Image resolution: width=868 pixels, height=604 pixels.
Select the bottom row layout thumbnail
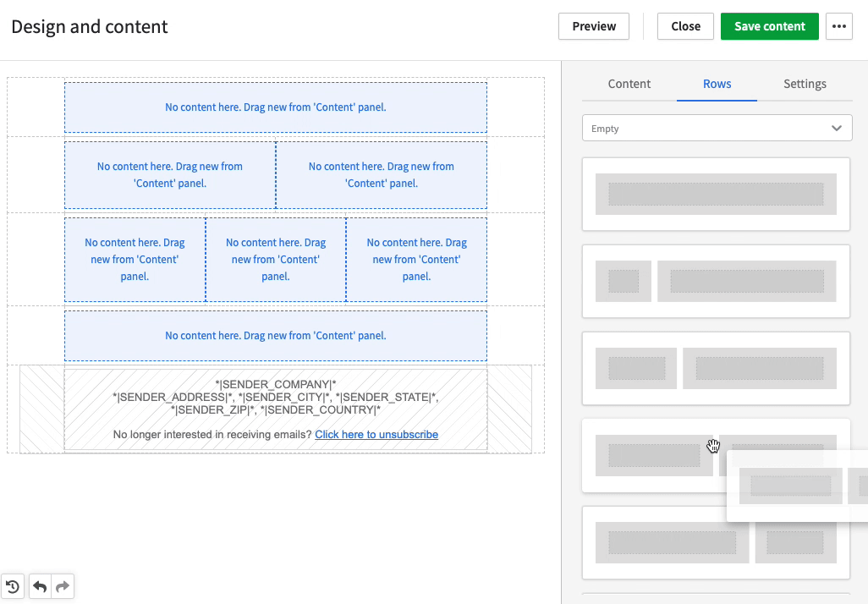point(716,542)
